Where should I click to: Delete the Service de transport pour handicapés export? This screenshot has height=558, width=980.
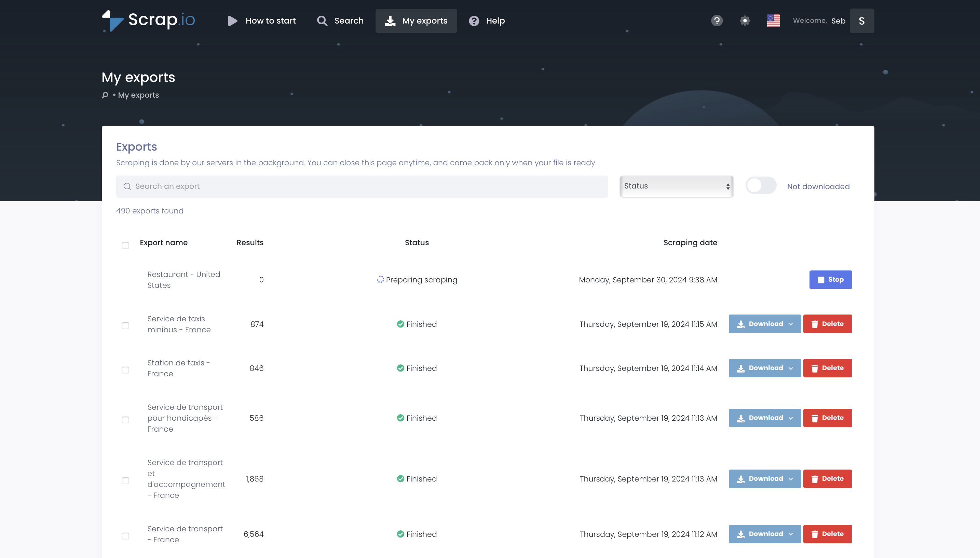tap(827, 418)
